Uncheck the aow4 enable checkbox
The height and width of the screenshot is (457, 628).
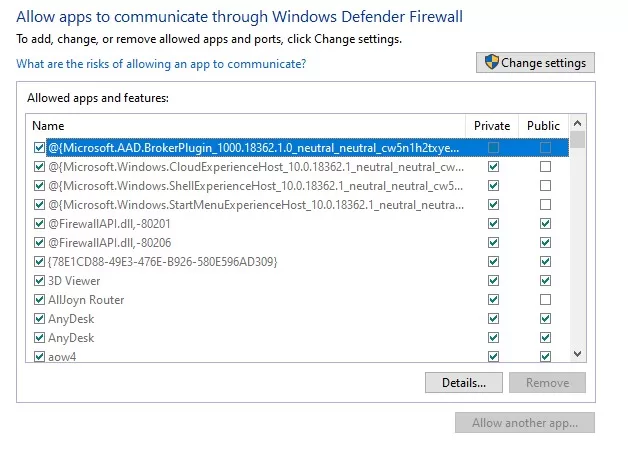pyautogui.click(x=39, y=356)
